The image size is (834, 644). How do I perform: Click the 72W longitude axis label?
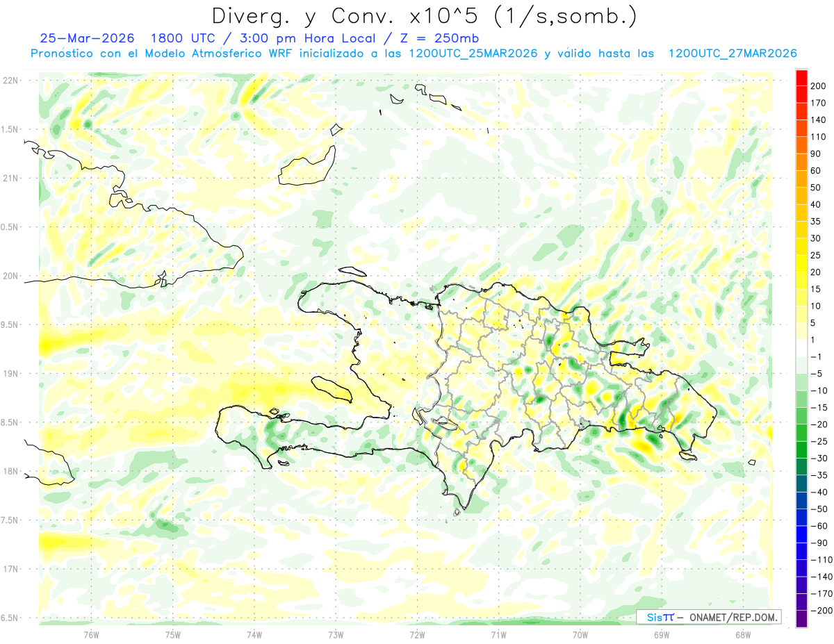[x=417, y=634]
